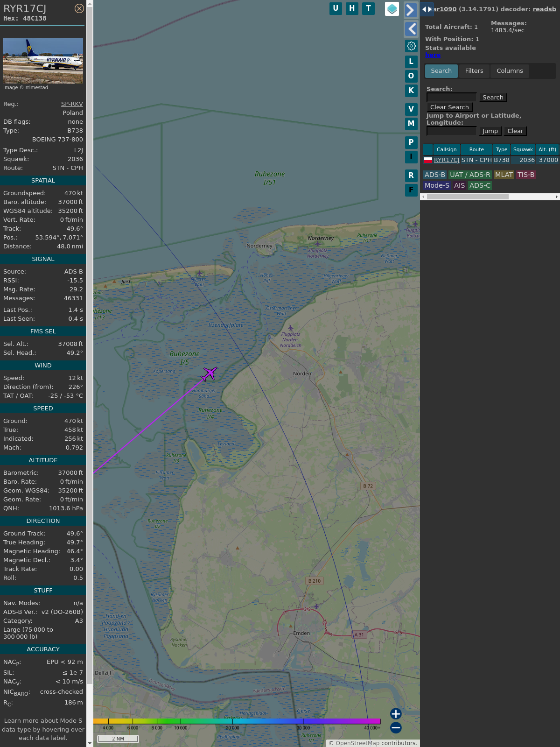
Task: Toggle the V map button
Action: tap(411, 109)
